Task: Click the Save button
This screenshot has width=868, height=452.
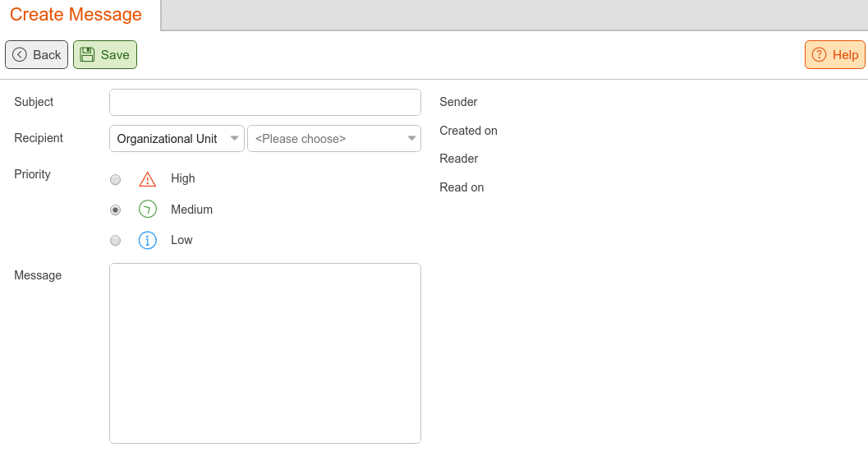Action: [104, 54]
